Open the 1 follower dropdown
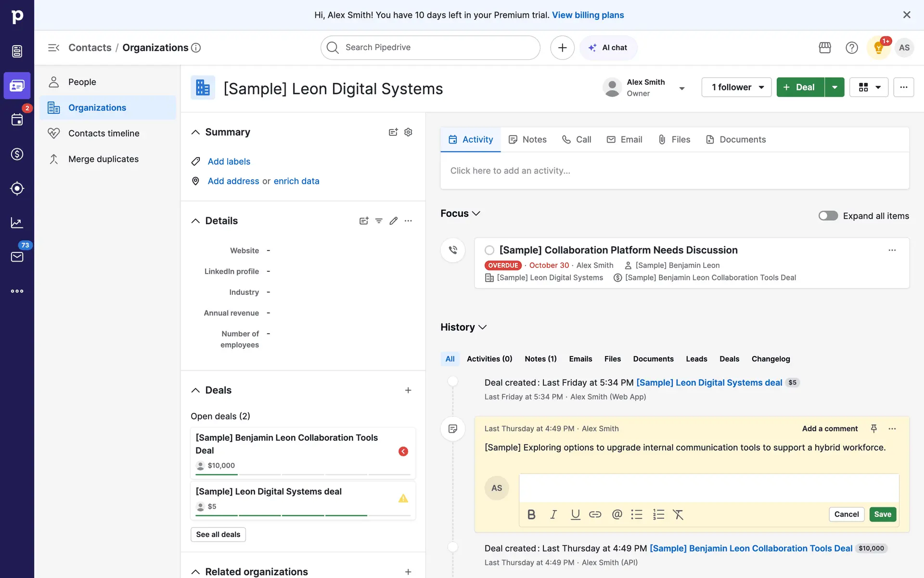 point(736,87)
